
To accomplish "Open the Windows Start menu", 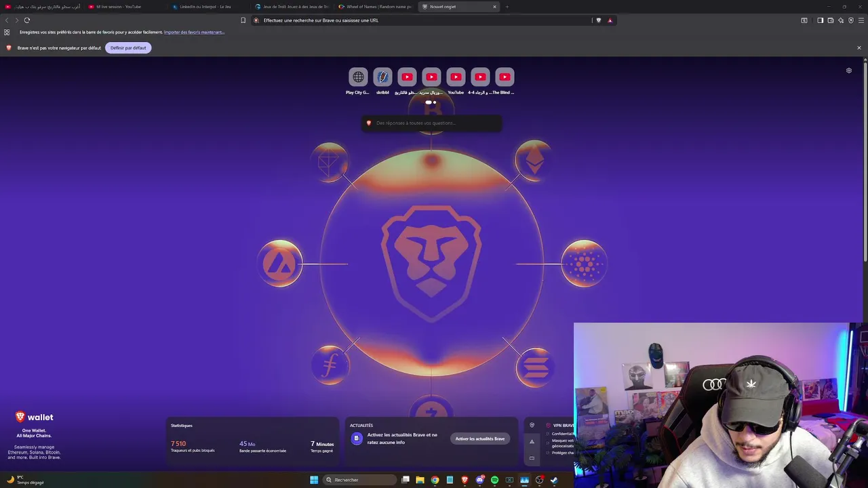I will [x=314, y=480].
